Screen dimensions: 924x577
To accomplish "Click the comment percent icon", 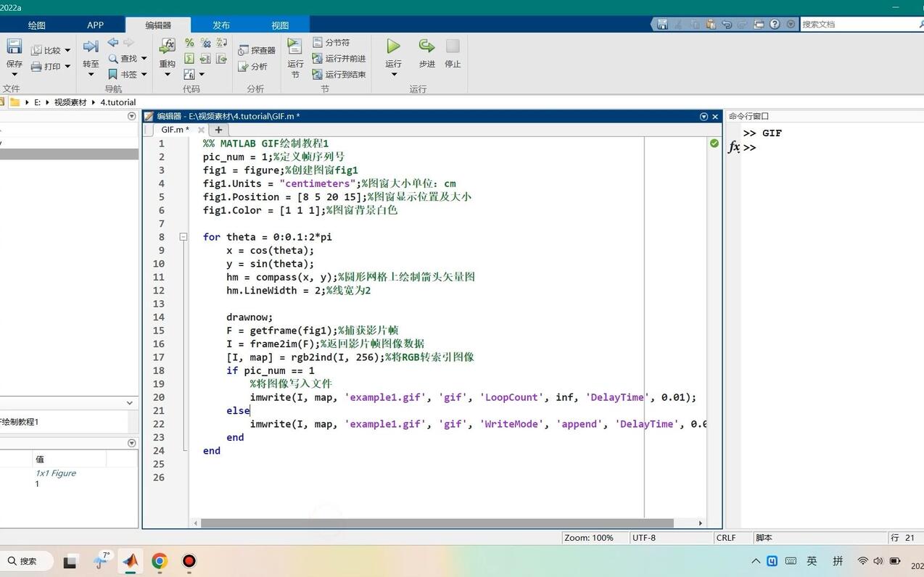I will coord(189,43).
